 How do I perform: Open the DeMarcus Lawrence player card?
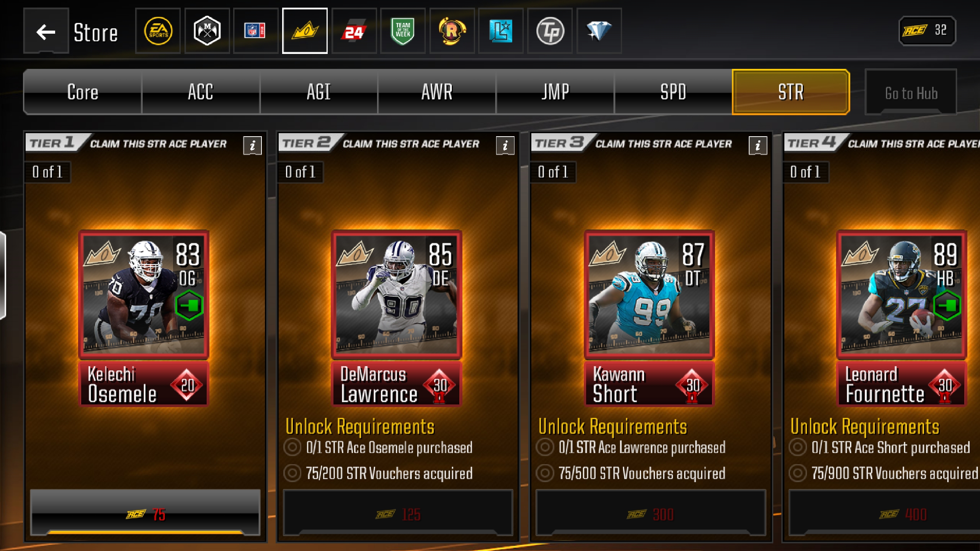pyautogui.click(x=397, y=318)
